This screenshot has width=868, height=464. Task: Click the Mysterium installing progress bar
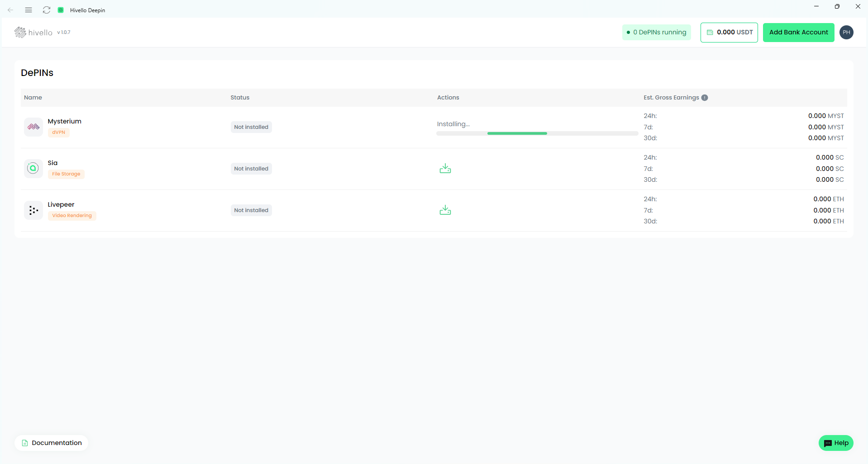537,133
